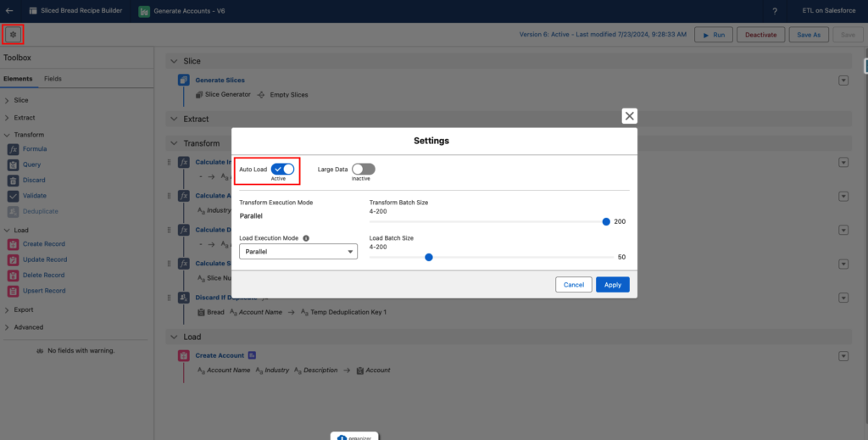The image size is (868, 440).
Task: Click the back arrow icon
Action: click(x=9, y=11)
